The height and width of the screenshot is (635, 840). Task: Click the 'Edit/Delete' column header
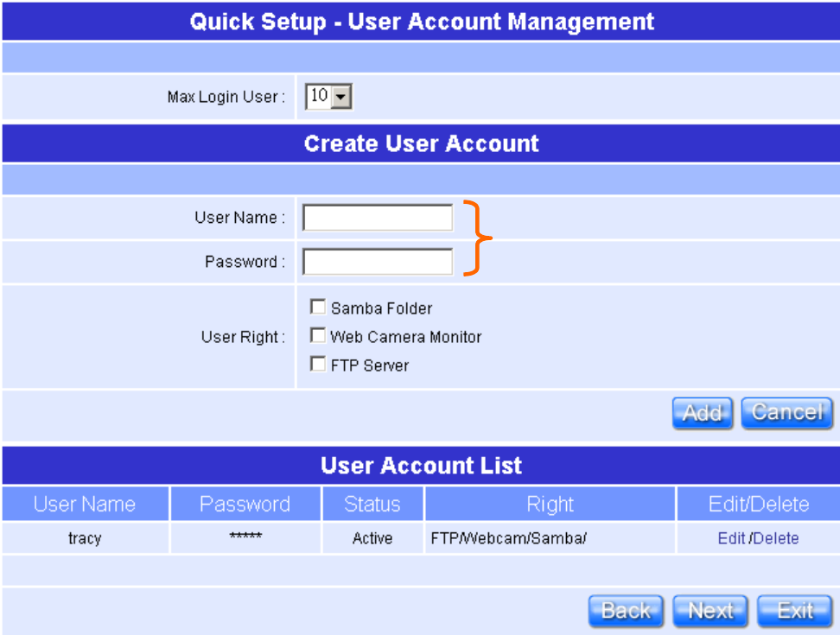coord(759,504)
